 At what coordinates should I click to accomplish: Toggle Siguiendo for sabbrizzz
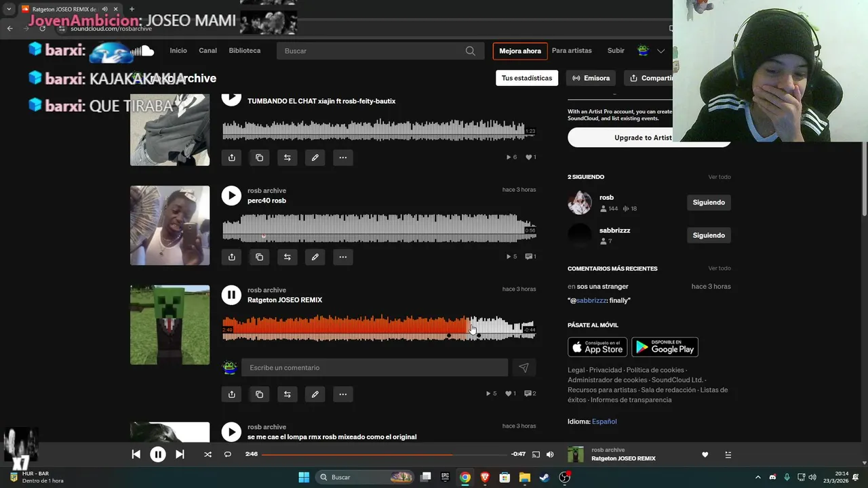(x=709, y=235)
